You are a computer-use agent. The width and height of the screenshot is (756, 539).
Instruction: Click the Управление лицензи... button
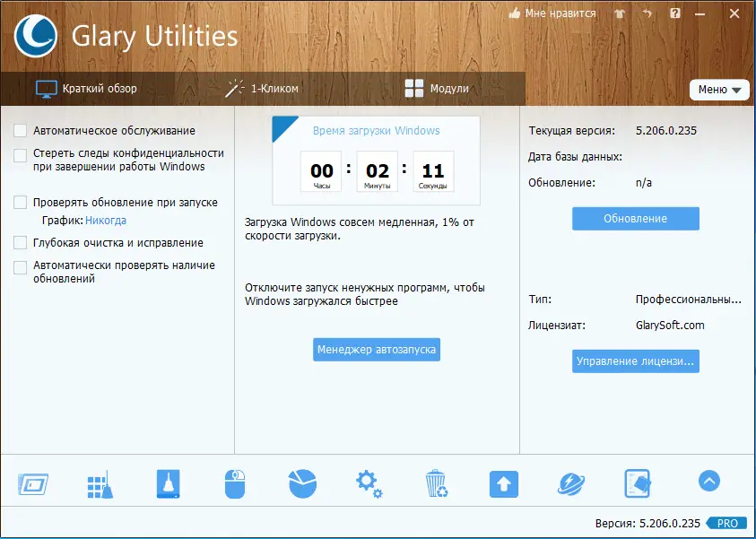pos(636,361)
